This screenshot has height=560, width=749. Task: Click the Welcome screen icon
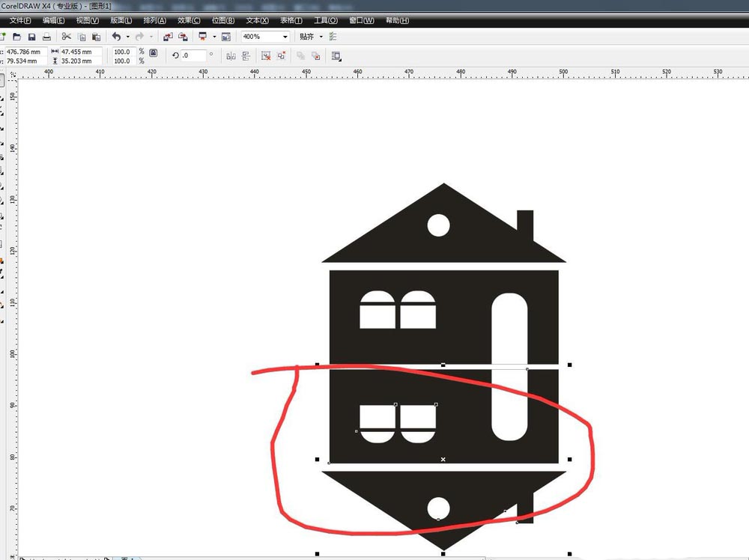(x=226, y=37)
